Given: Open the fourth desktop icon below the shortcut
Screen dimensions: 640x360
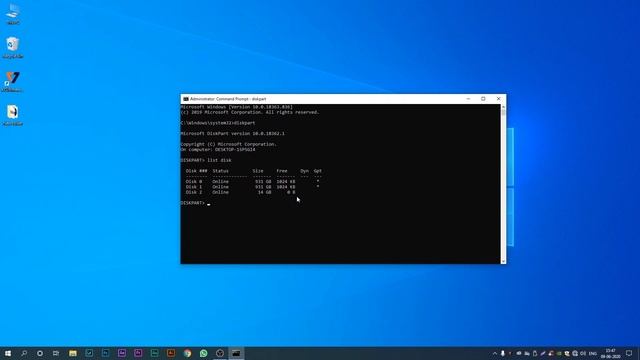Looking at the screenshot, I should (x=13, y=115).
